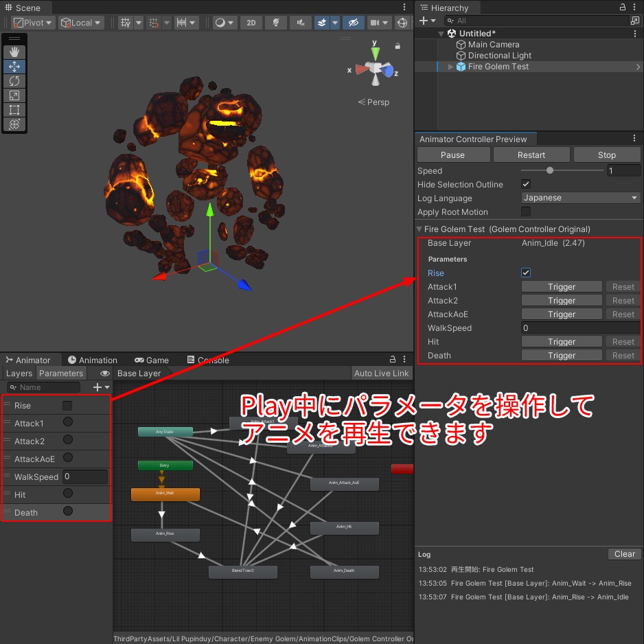Select the Parameters tab in Animator

coord(61,373)
